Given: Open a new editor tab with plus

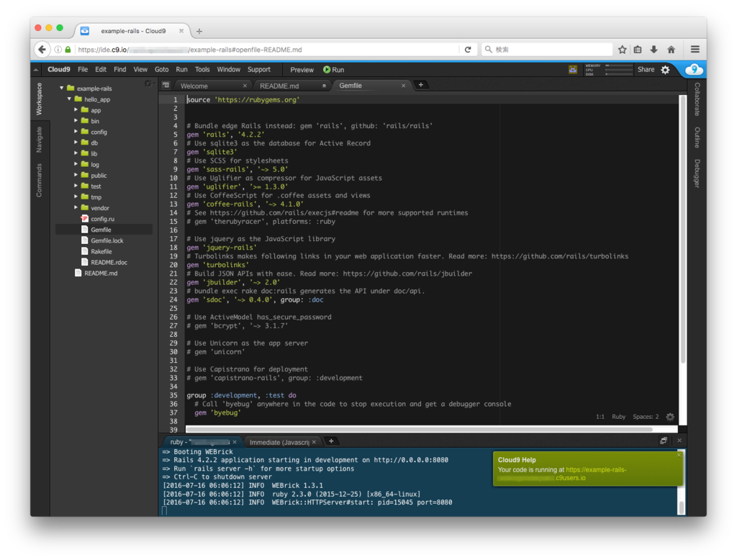Looking at the screenshot, I should click(420, 85).
